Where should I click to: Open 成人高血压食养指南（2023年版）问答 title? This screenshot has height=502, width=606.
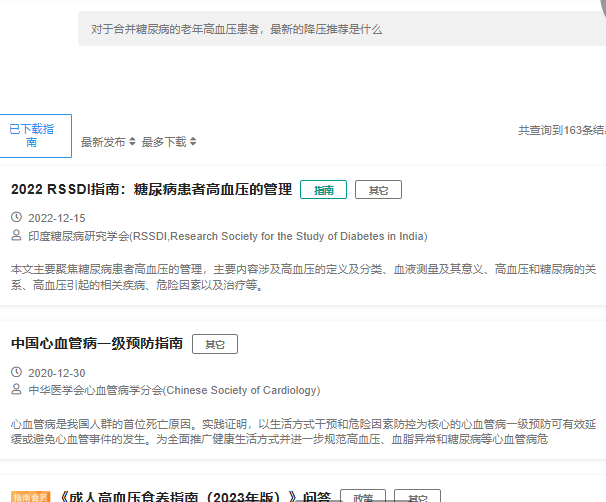point(193,496)
